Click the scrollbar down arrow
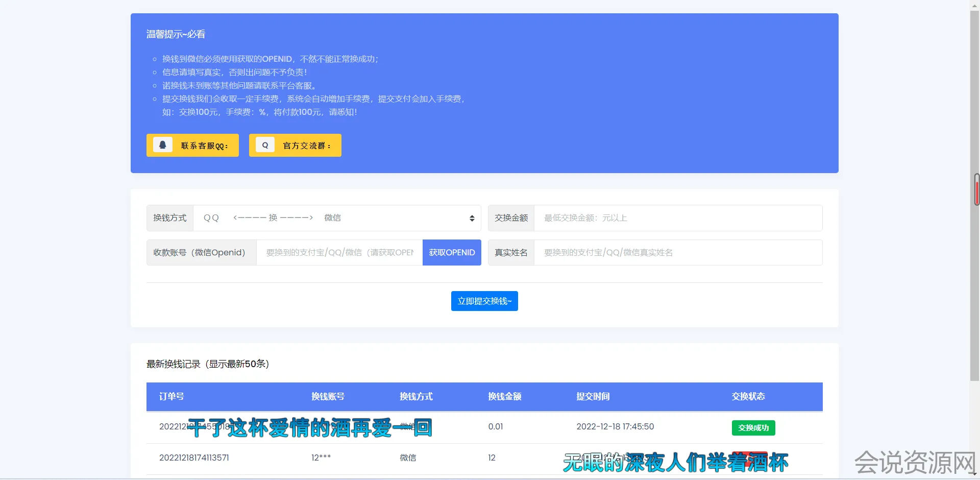The height and width of the screenshot is (480, 980). pos(974,475)
